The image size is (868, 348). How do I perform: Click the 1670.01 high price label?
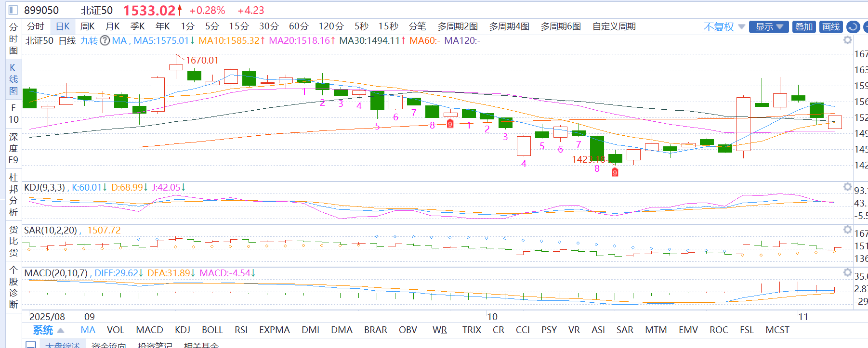[202, 60]
